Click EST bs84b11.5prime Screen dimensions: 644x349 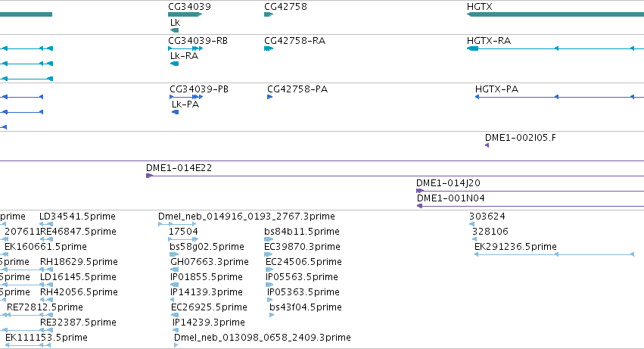302,232
